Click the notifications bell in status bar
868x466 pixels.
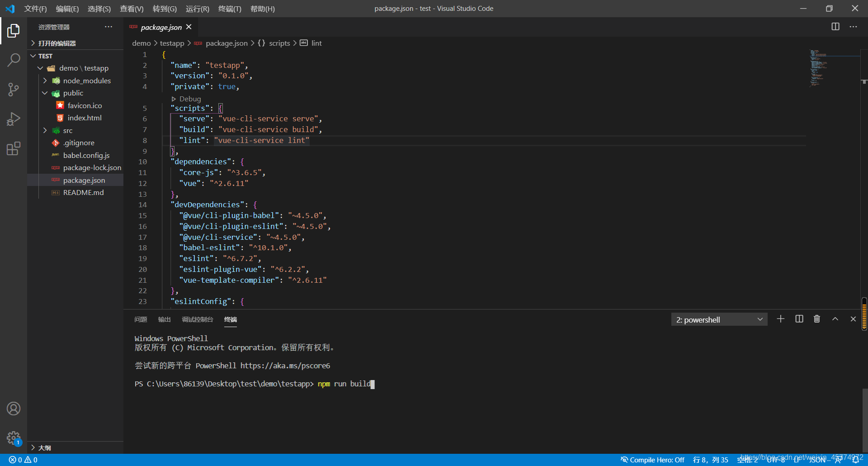(x=855, y=460)
